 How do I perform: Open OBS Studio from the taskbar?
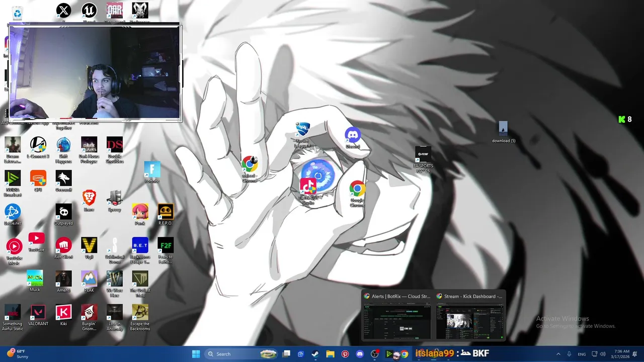point(374,354)
